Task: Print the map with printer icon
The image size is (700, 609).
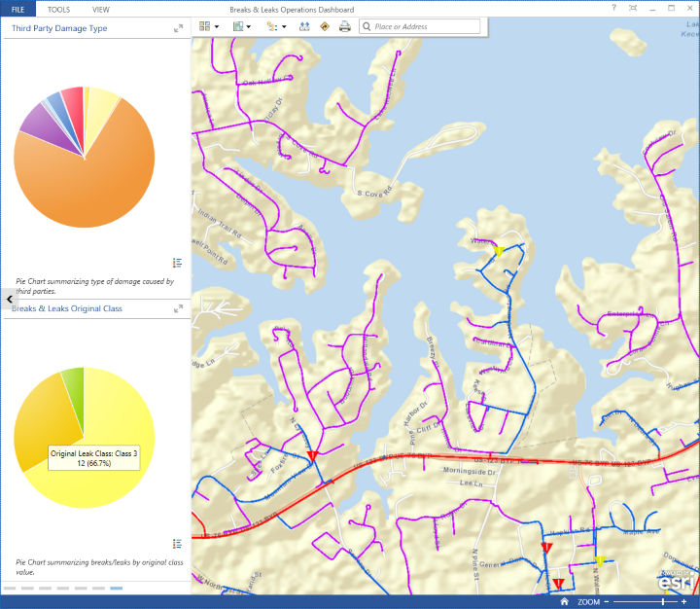Action: 344,26
